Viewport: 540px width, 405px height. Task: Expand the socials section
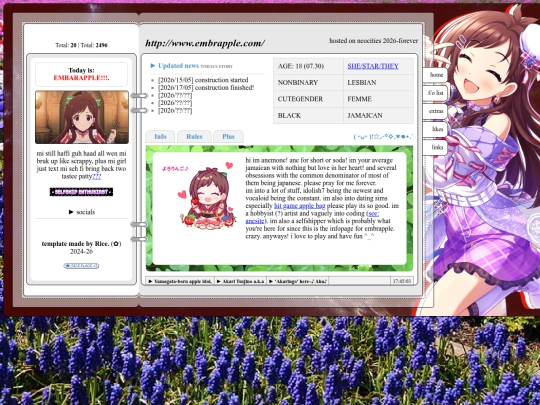pos(82,212)
